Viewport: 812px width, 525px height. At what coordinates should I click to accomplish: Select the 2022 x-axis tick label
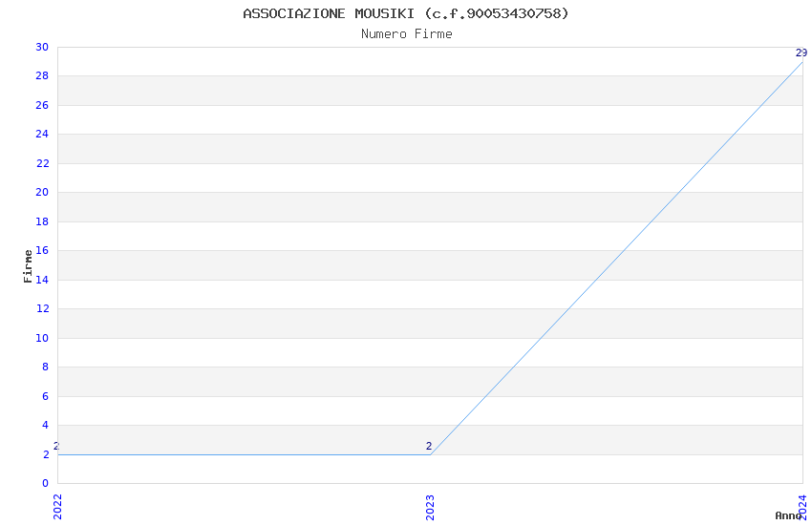[x=57, y=507]
